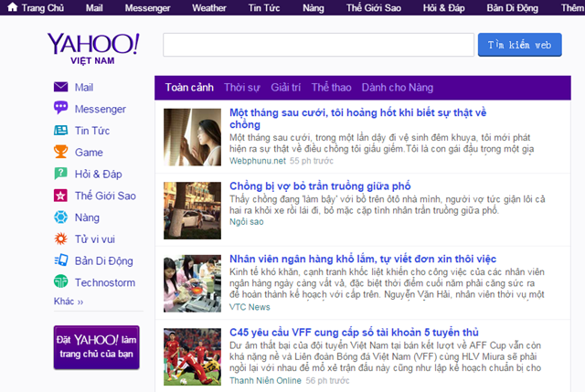Click thumbnail of street car scene
The width and height of the screenshot is (585, 392).
(x=192, y=210)
